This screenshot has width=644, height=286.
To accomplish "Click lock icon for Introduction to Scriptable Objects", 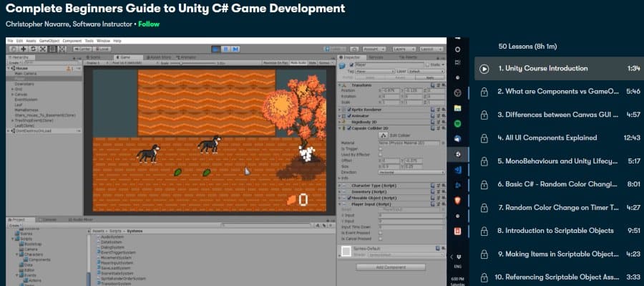I will [484, 231].
